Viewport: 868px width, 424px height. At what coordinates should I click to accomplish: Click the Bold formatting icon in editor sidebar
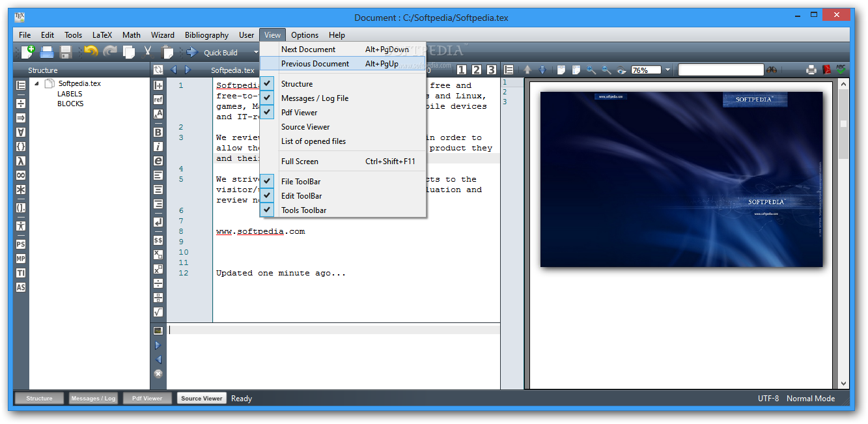[158, 132]
